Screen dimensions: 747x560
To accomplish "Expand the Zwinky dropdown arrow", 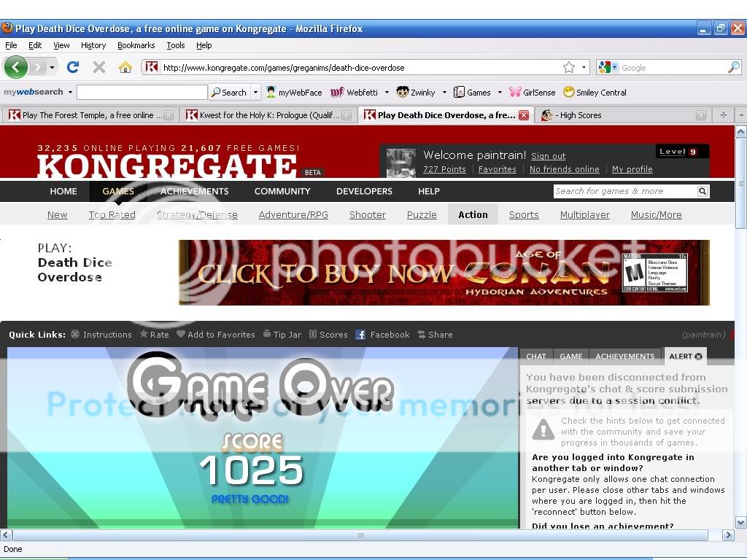I will (444, 93).
